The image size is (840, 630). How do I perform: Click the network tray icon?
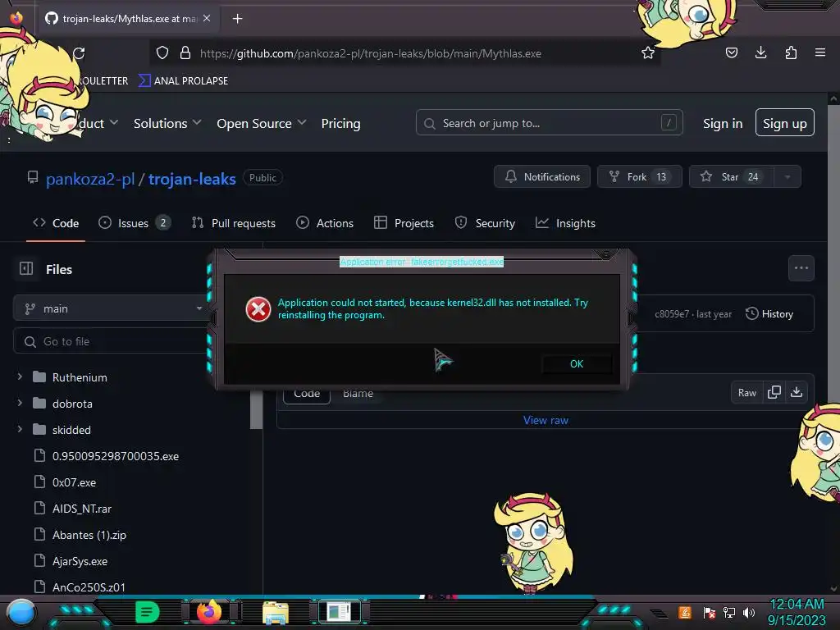(729, 612)
